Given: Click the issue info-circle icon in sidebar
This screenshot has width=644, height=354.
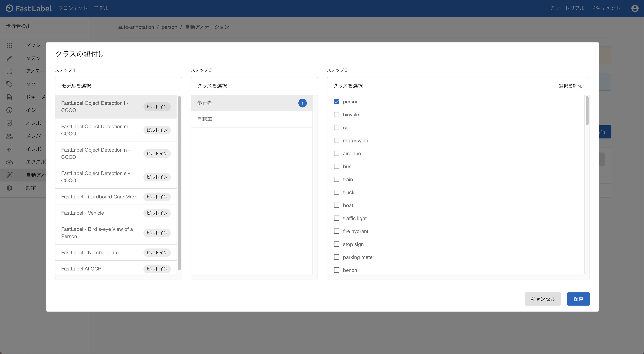Looking at the screenshot, I should [9, 110].
